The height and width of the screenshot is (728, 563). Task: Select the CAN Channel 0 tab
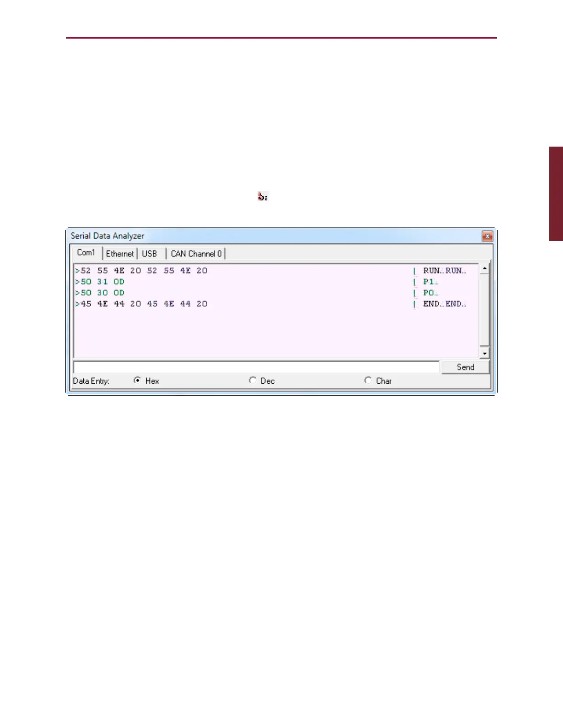196,254
